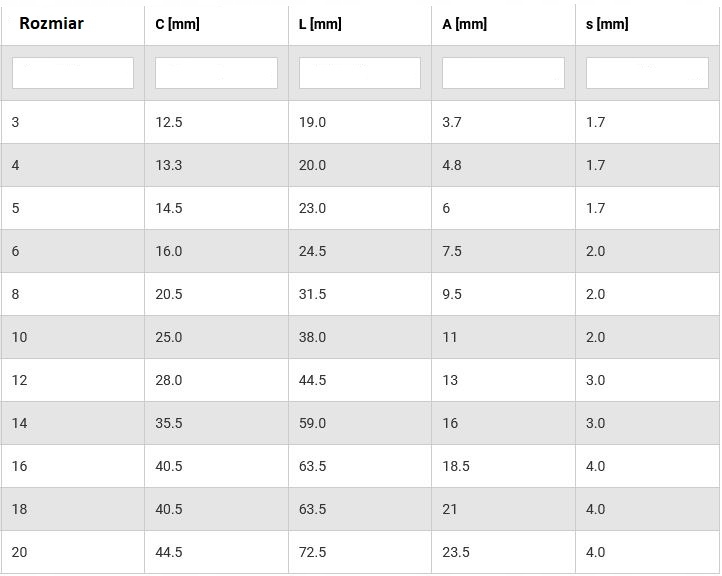
Task: Click the 72.5 cell in the last row
Action: pos(313,552)
